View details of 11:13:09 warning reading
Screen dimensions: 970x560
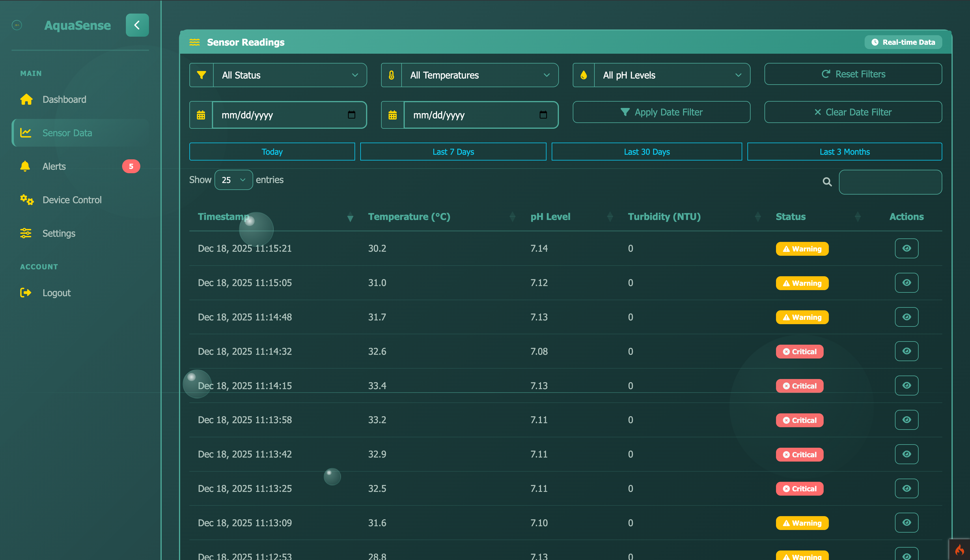906,523
